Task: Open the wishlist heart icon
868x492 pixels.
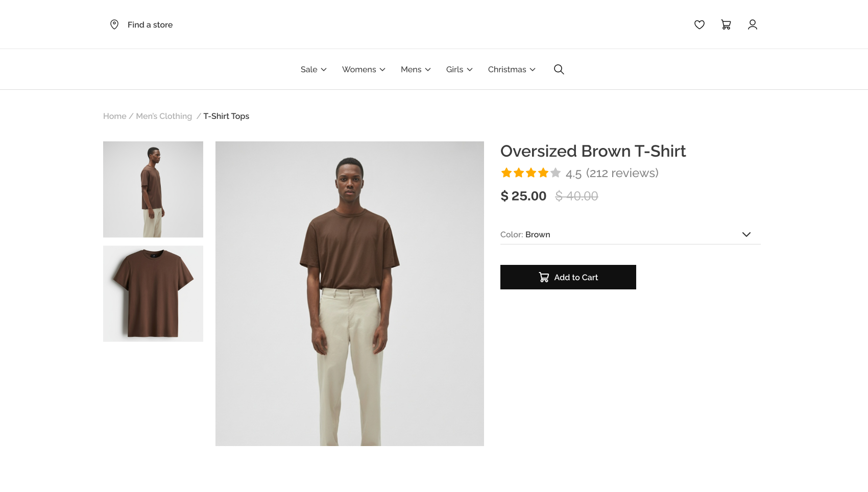Action: (x=700, y=24)
